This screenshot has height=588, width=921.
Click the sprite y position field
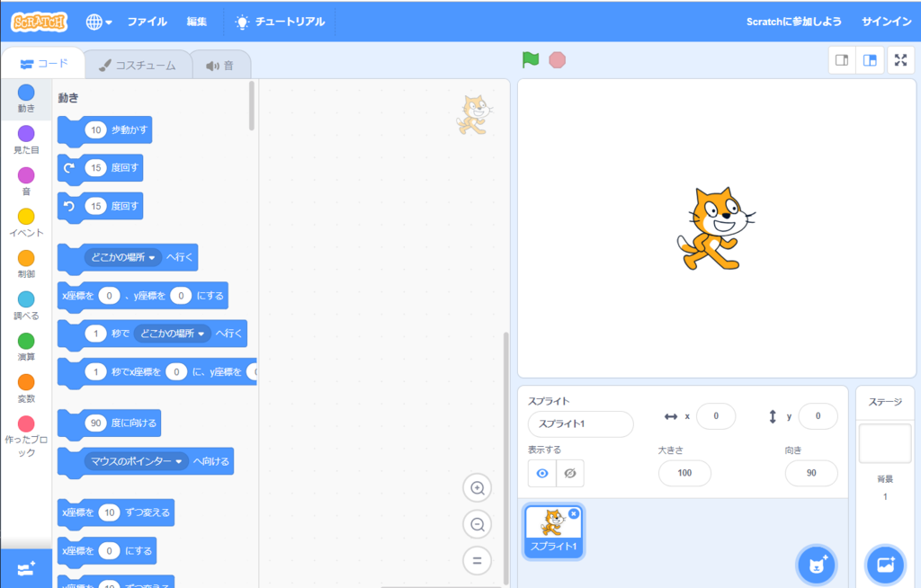818,416
